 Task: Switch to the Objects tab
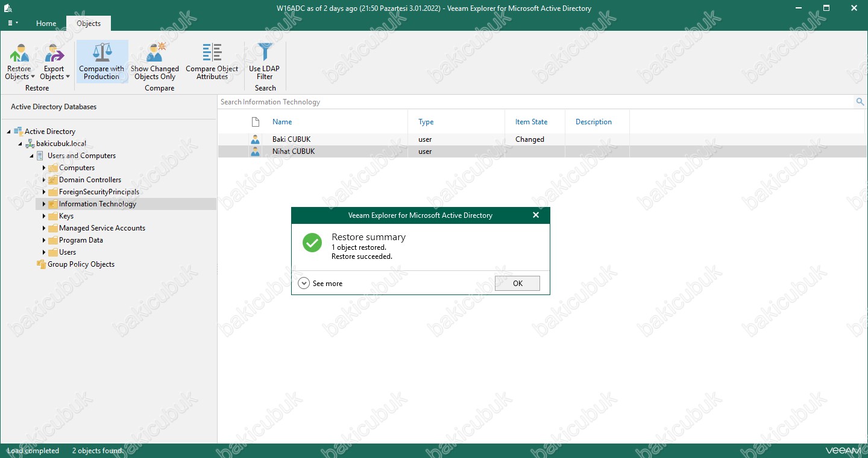(x=89, y=24)
